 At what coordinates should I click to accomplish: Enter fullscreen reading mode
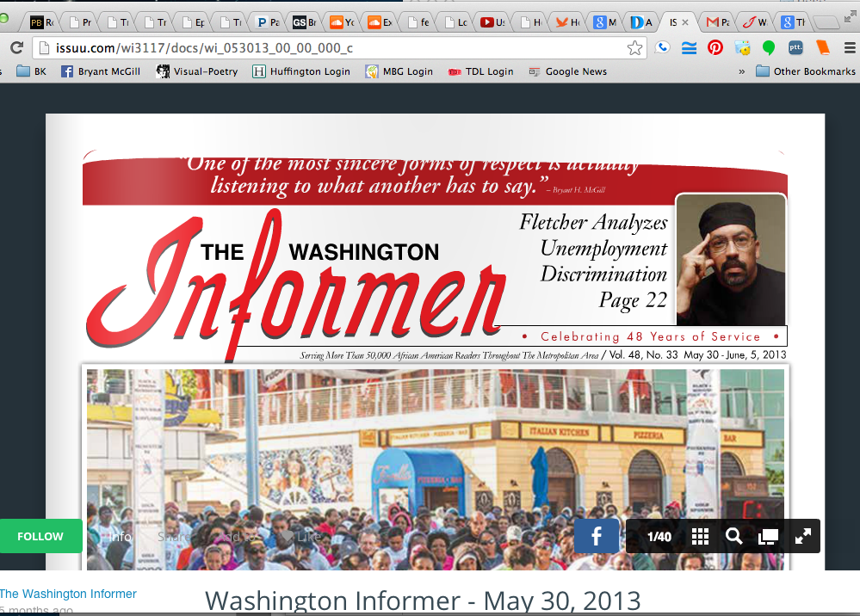pyautogui.click(x=803, y=537)
